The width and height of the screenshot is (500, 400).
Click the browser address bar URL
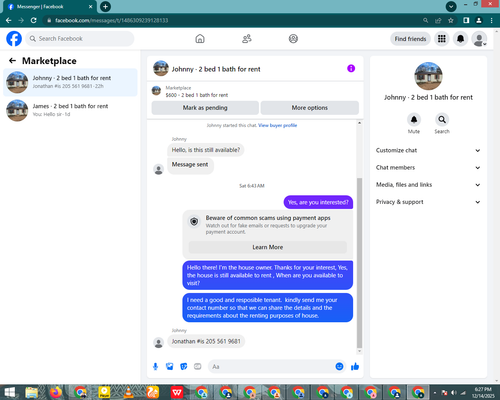112,20
